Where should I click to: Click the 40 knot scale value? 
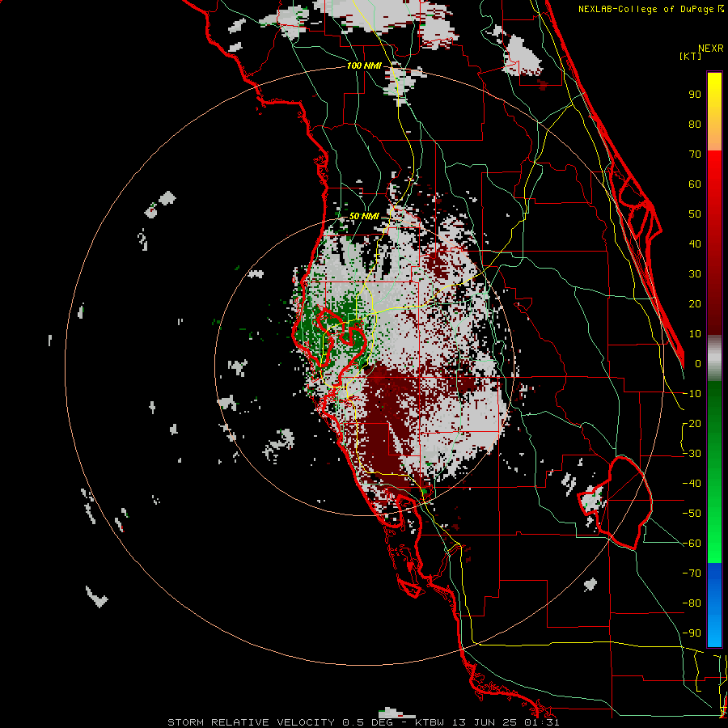[x=695, y=244]
